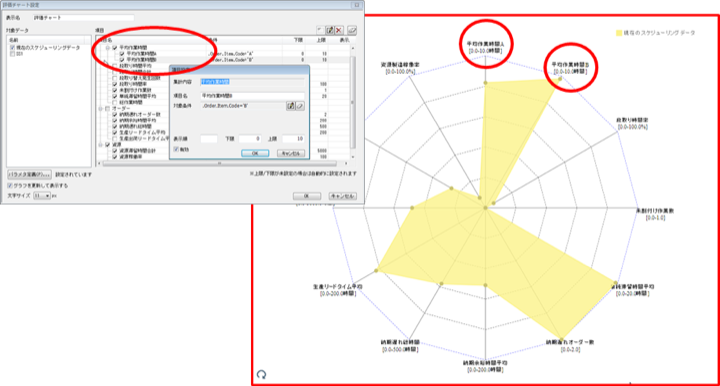Click パラメタ定義 button

coord(29,175)
